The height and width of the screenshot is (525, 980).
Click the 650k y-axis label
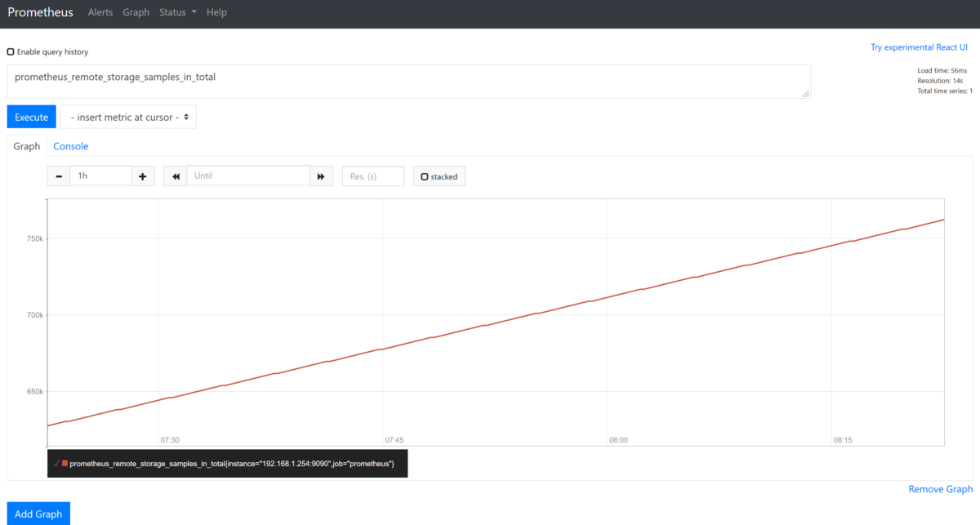[x=36, y=391]
